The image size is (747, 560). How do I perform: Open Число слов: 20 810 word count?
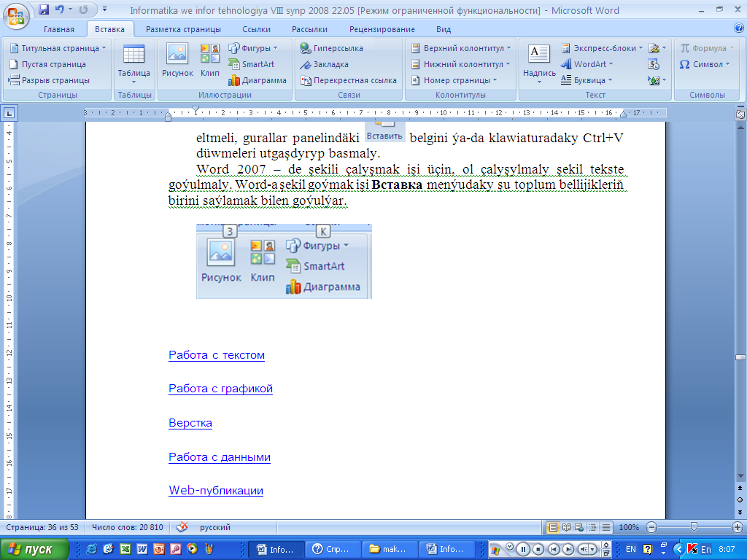[127, 527]
